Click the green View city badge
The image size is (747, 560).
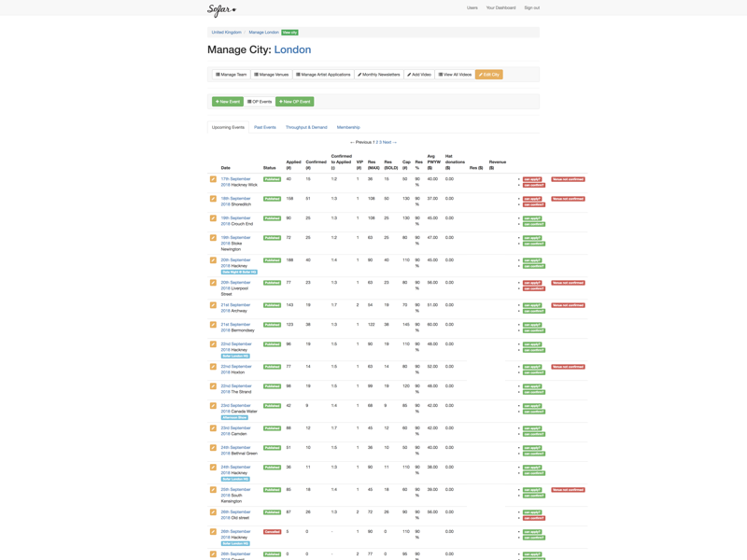click(289, 33)
